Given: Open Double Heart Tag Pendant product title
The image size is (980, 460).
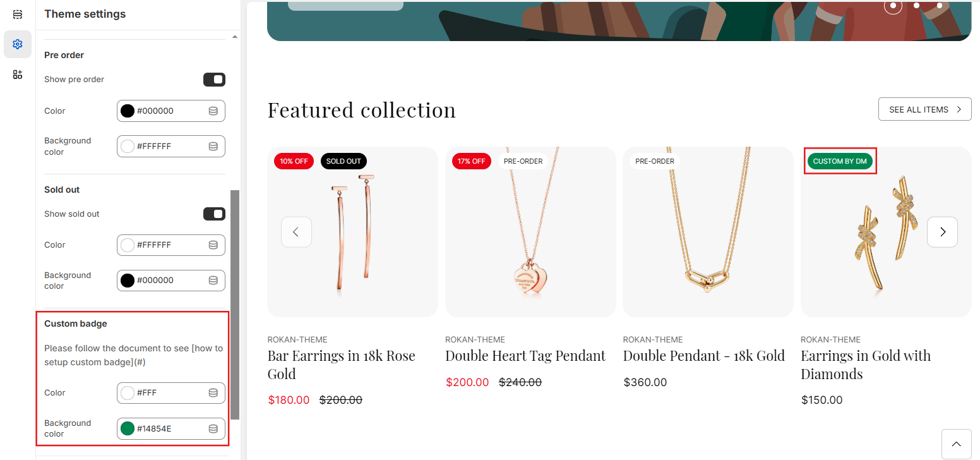Looking at the screenshot, I should click(x=525, y=356).
